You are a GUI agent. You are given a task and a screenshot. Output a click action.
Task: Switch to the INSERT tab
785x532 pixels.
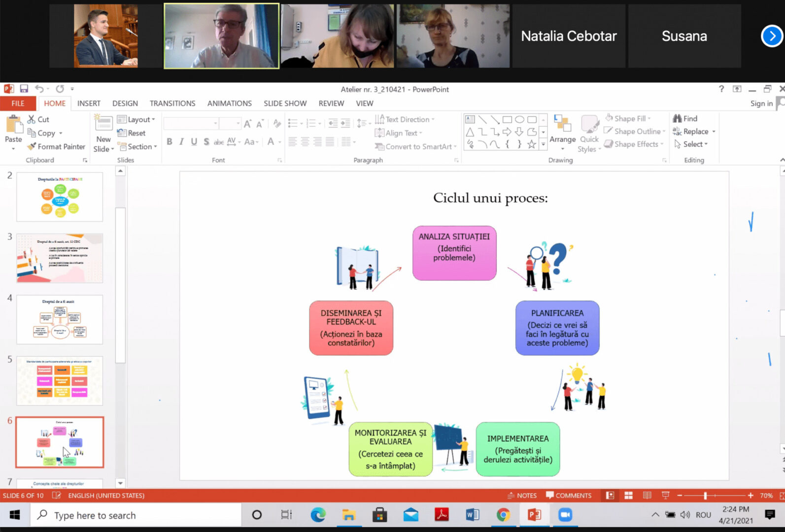(x=89, y=103)
